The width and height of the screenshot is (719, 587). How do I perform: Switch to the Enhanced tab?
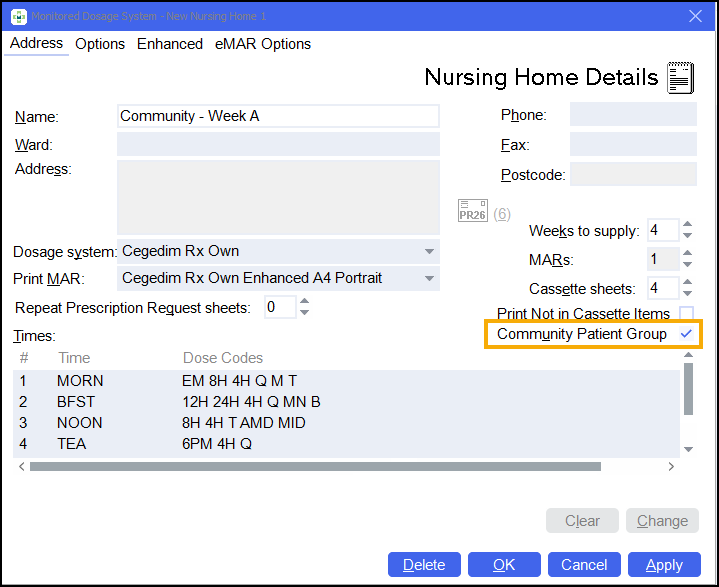tap(170, 44)
